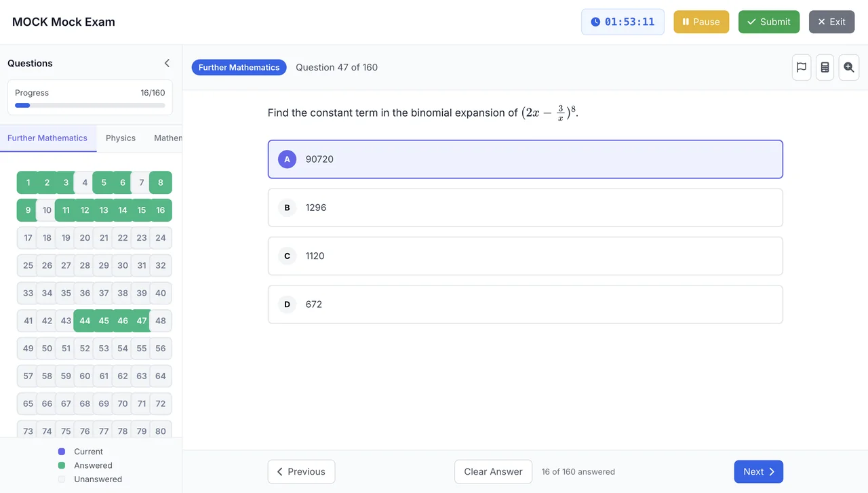Click the Current legend entry

coord(81,452)
